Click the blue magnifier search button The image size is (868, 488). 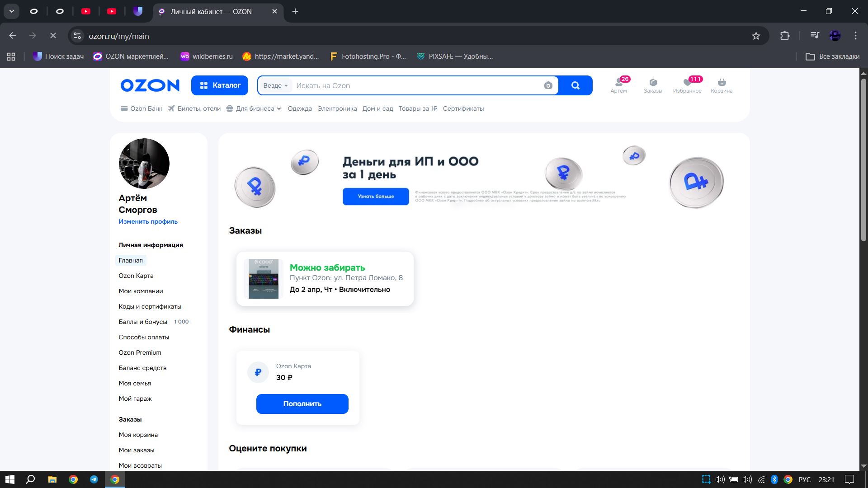coord(575,85)
